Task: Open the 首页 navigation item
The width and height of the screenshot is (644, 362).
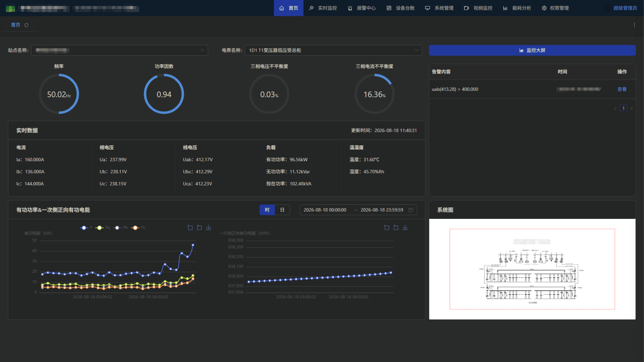Action: (x=289, y=8)
